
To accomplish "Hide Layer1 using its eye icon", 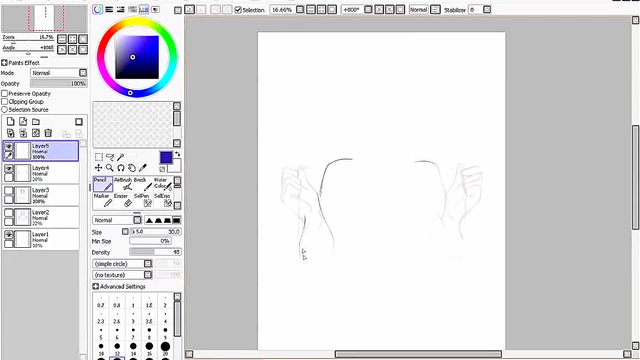I will click(9, 235).
